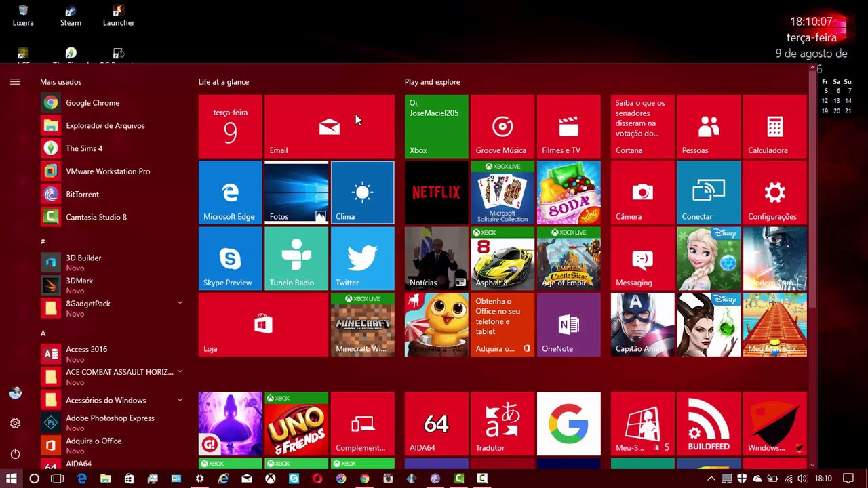The width and height of the screenshot is (868, 488).
Task: Show hidden system tray icons
Action: click(x=711, y=479)
